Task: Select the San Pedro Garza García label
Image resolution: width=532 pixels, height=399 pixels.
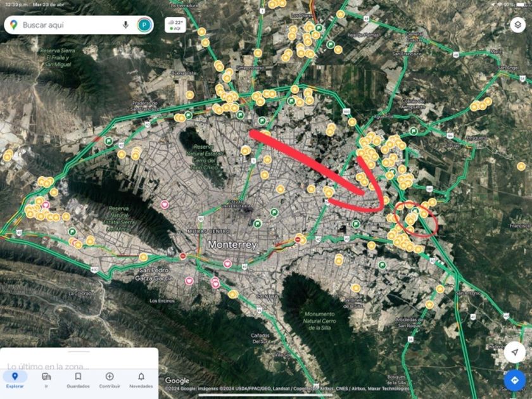Action: (154, 274)
